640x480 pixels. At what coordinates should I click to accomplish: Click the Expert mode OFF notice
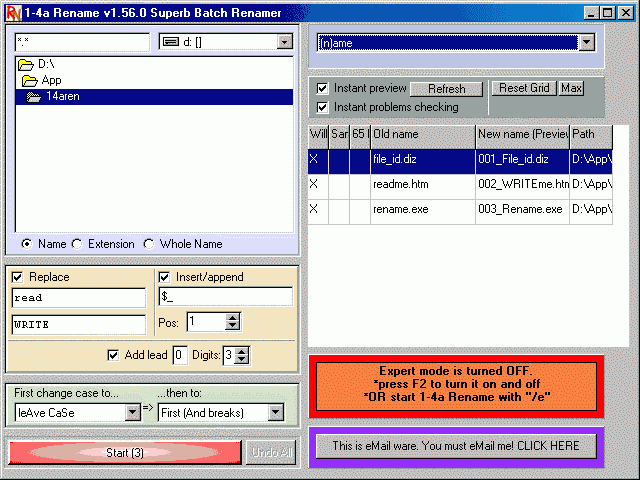[x=456, y=386]
